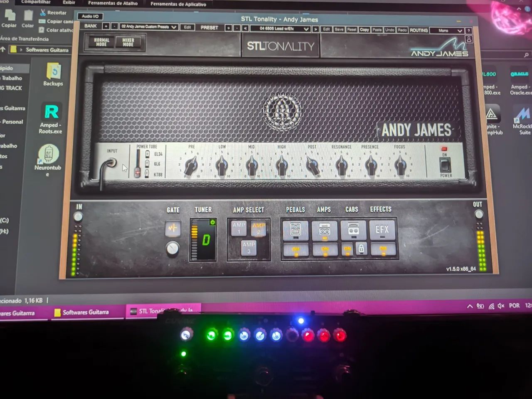Open Ferramentas de Aplicativo ribbon tab

point(178,4)
